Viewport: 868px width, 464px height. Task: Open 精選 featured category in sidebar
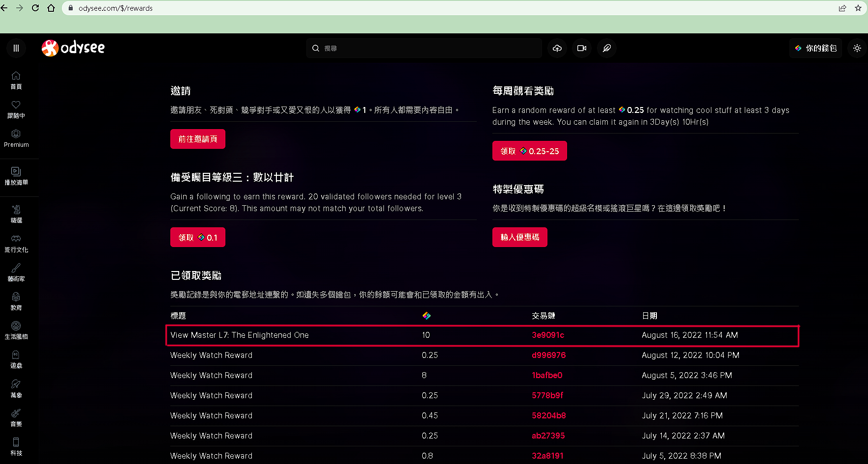(16, 214)
